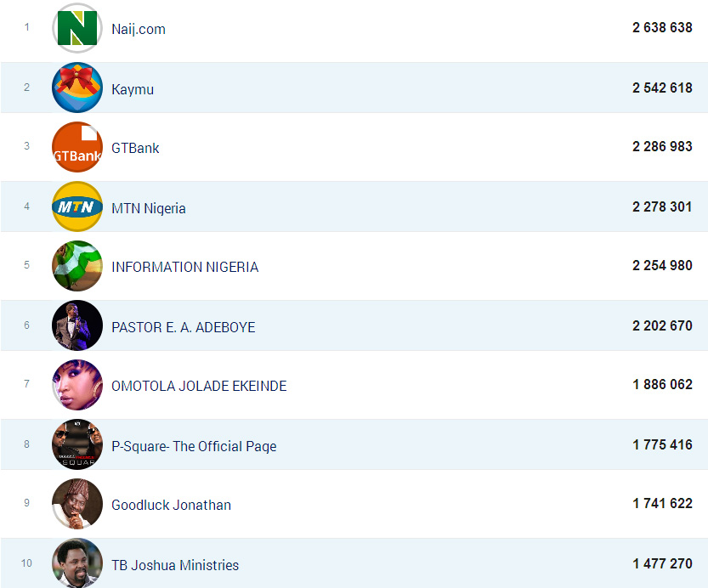Open the Naij.com page link
Image resolution: width=708 pixels, height=588 pixels.
[139, 29]
